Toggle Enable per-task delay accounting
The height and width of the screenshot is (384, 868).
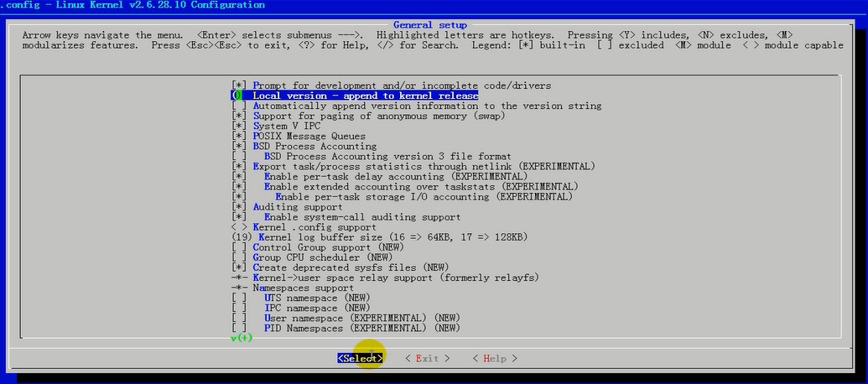(x=380, y=177)
